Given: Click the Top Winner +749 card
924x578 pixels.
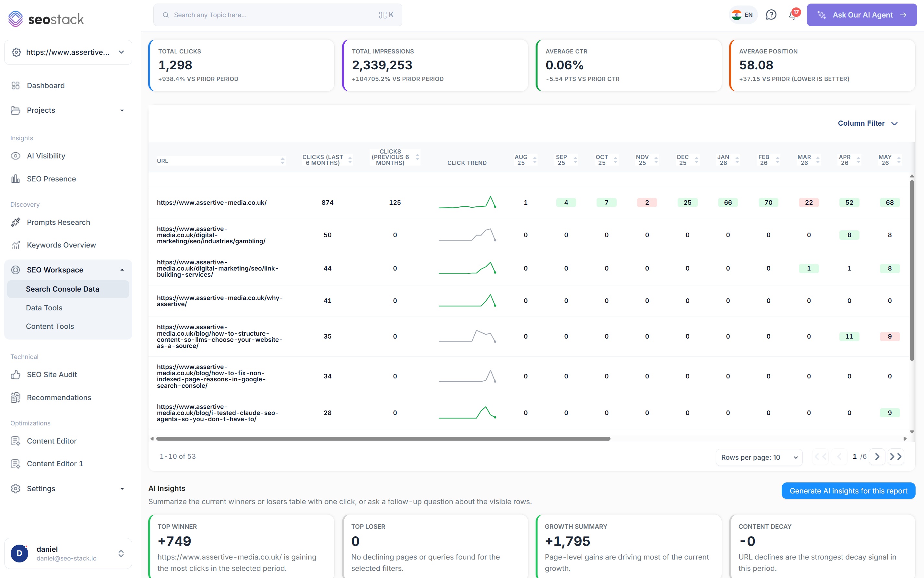Looking at the screenshot, I should (241, 547).
